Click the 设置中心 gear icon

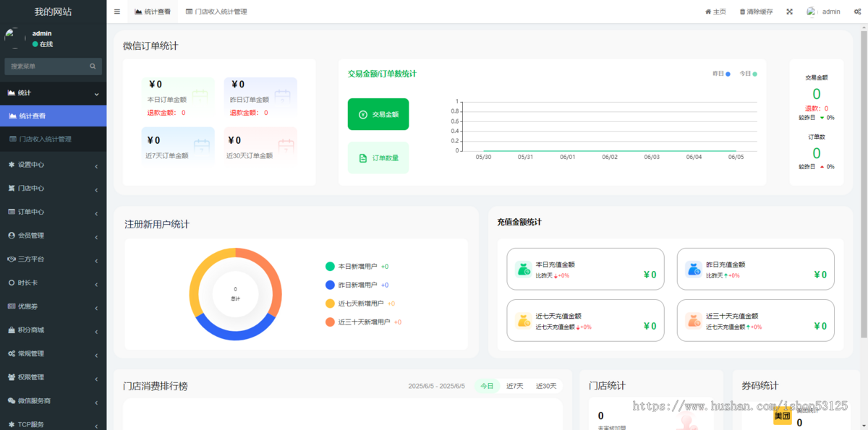click(12, 165)
